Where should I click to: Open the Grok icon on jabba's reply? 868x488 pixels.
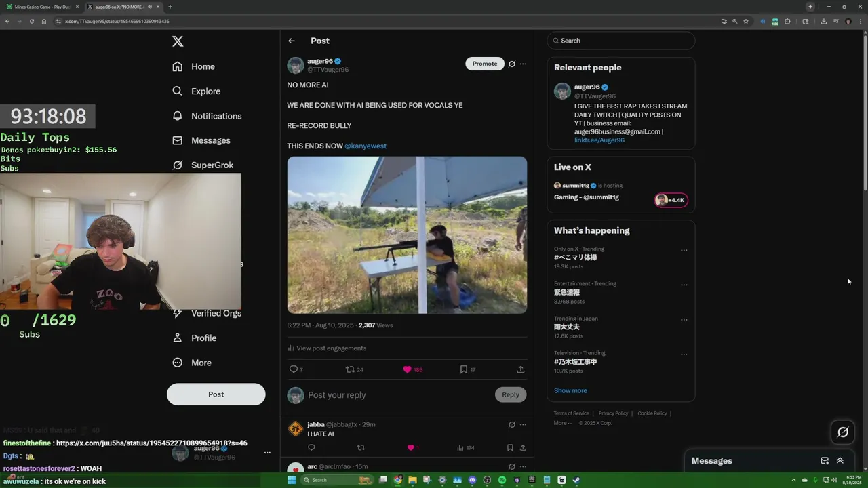[512, 424]
